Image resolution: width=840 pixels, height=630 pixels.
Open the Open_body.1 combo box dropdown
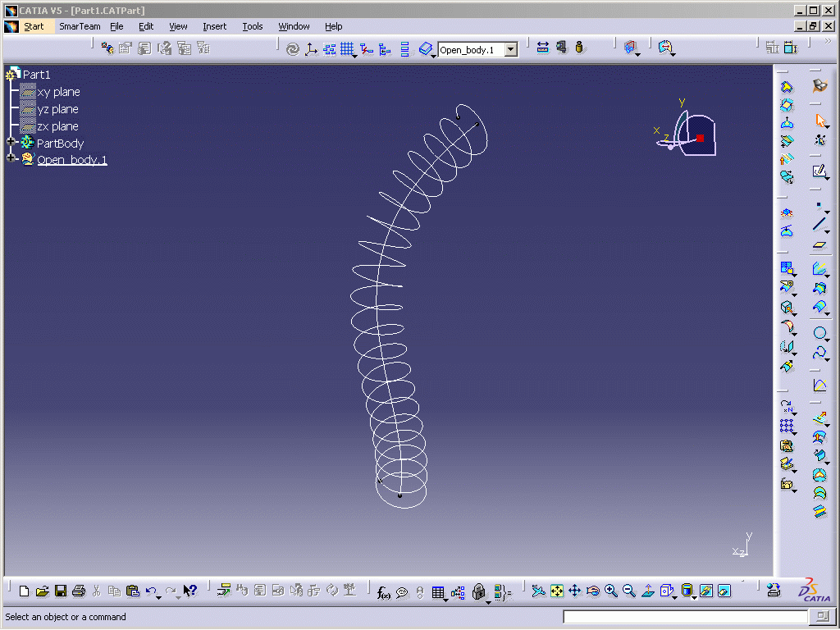(511, 50)
